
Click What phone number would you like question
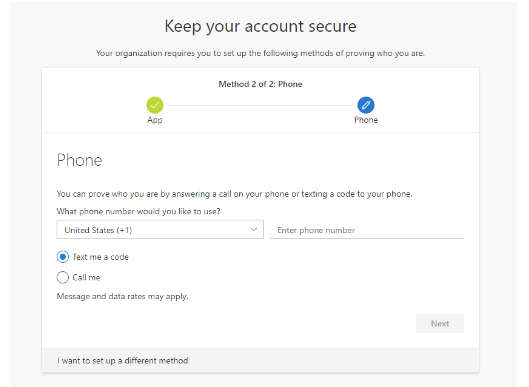coord(138,212)
